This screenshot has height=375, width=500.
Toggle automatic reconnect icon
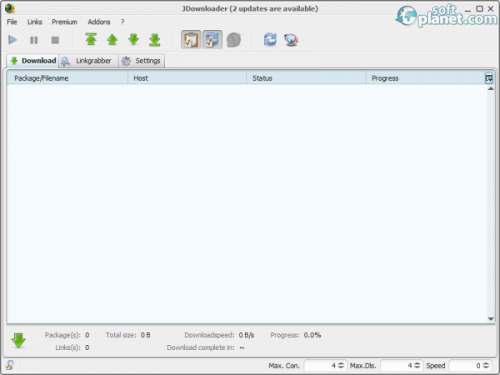tap(212, 40)
